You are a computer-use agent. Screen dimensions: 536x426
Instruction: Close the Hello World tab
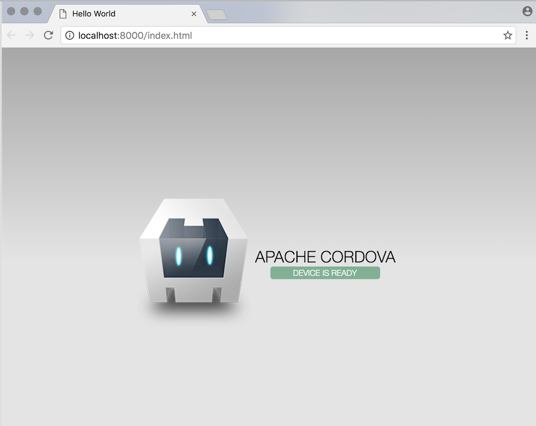pos(194,14)
